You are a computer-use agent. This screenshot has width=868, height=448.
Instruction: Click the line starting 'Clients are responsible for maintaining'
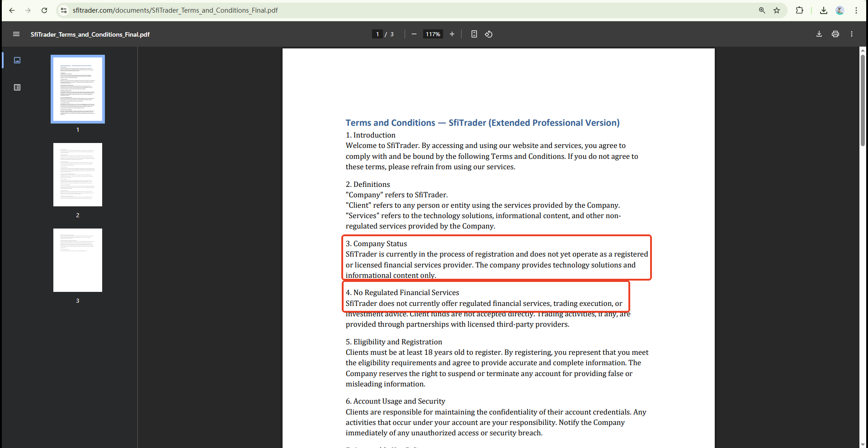pos(496,412)
